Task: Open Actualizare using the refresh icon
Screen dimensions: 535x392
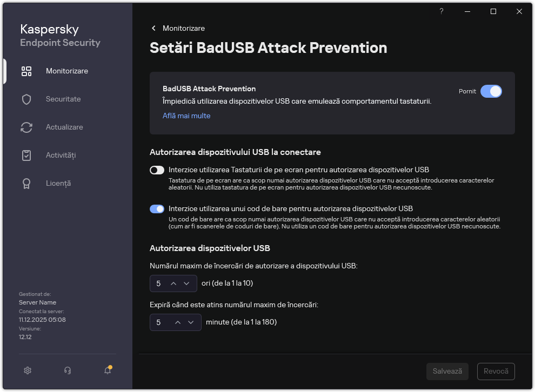Action: coord(26,127)
